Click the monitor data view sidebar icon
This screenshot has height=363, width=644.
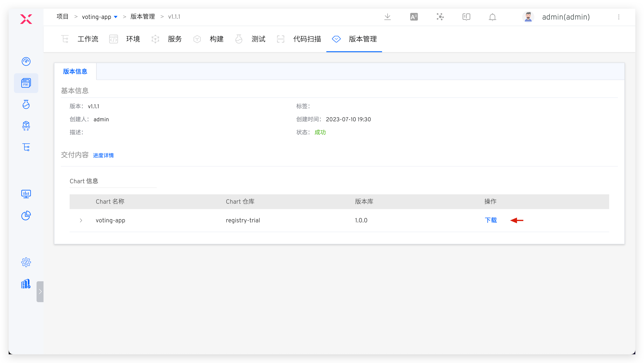[26, 194]
